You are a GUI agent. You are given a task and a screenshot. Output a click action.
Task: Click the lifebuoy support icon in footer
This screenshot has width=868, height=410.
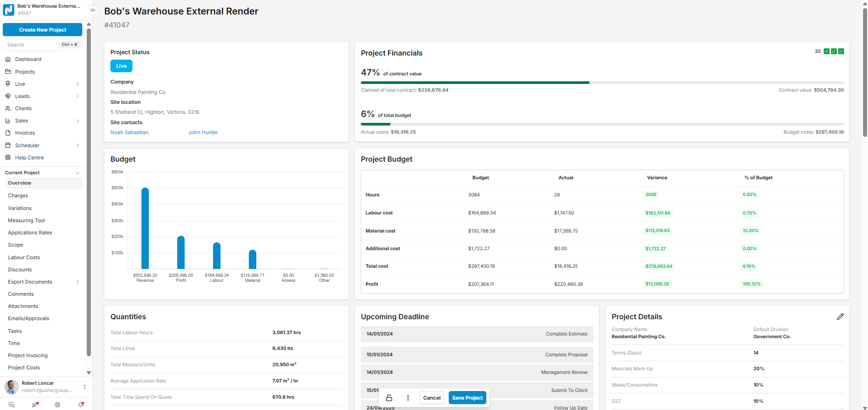[57, 405]
